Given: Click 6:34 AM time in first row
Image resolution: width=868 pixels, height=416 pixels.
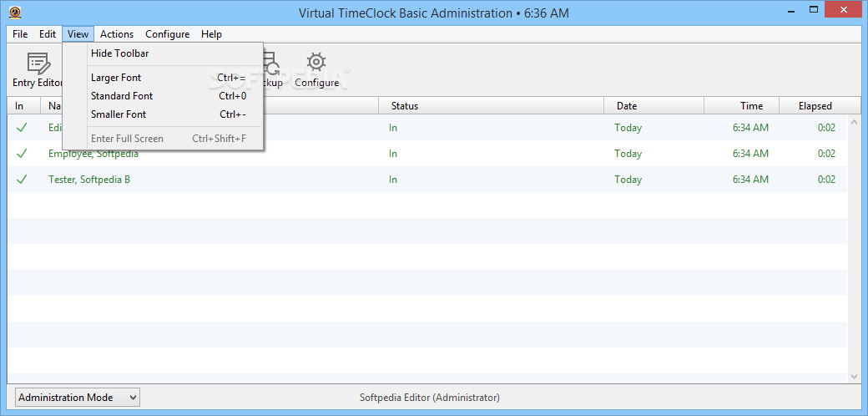Looking at the screenshot, I should (x=750, y=128).
